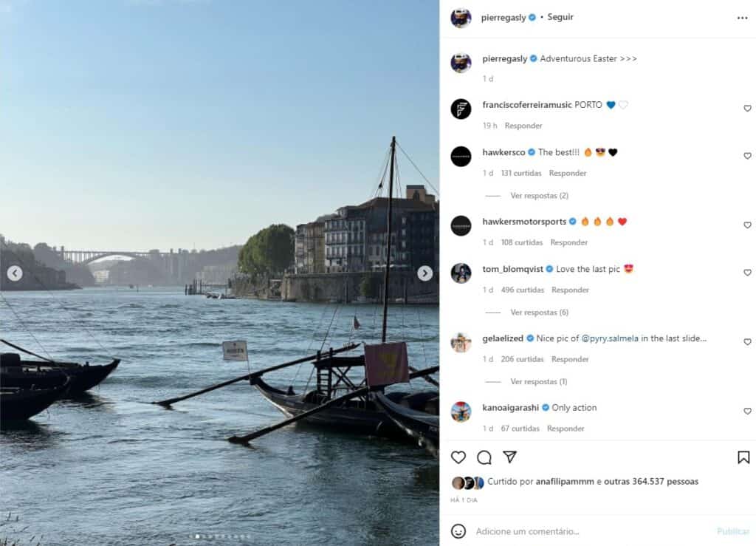
Task: Expand Ver respostas (2) under hawkersco
Action: [539, 195]
